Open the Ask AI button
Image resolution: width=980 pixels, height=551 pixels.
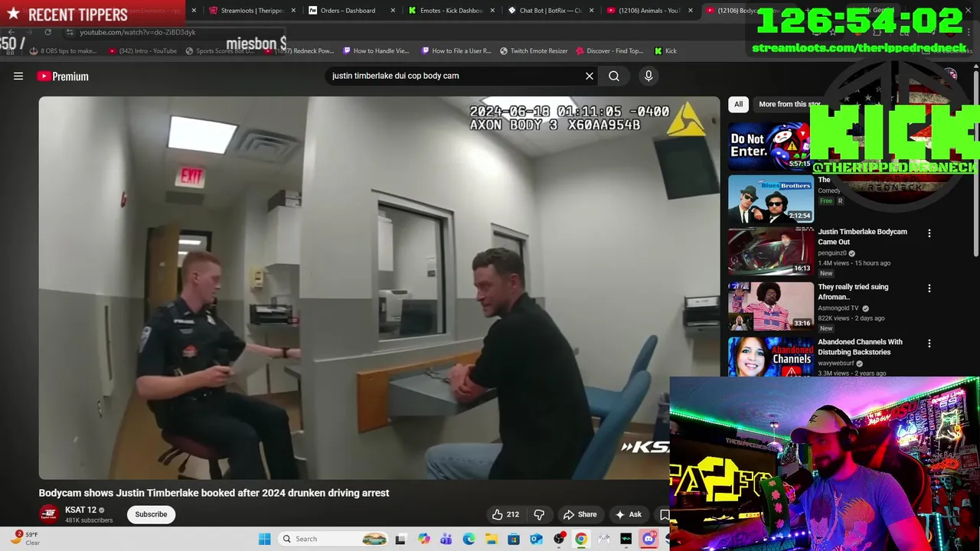629,514
